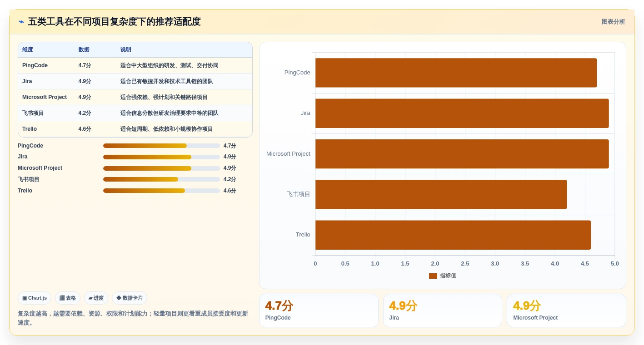644x345 pixels.
Task: Click the 4.6分 value beside Trello progress
Action: (x=230, y=191)
